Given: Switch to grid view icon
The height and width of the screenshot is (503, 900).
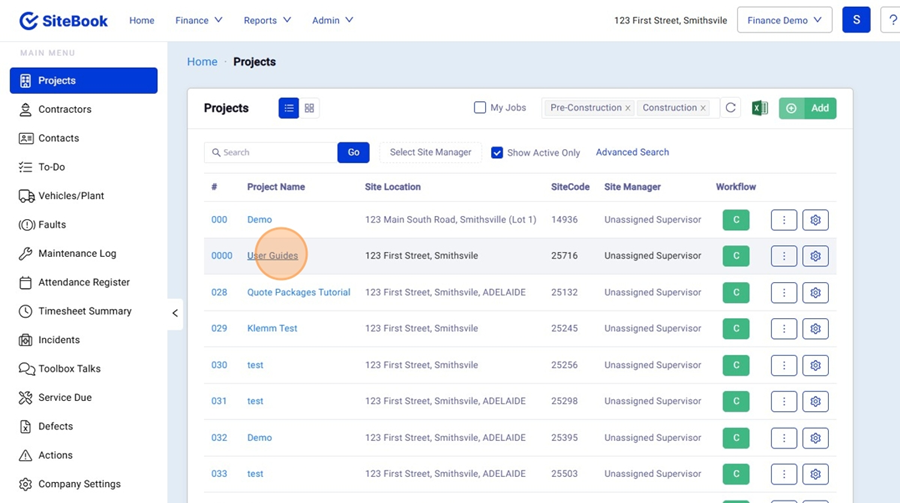Looking at the screenshot, I should (x=310, y=108).
